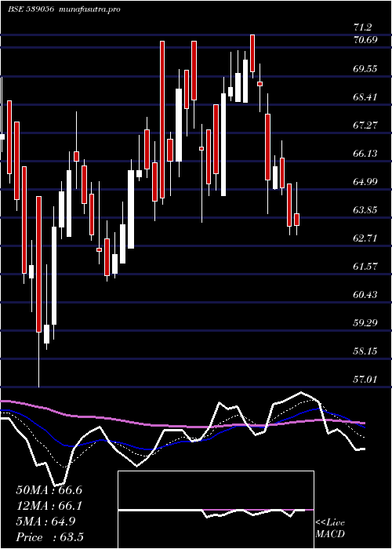Click the 57.01 price level label

tap(365, 379)
